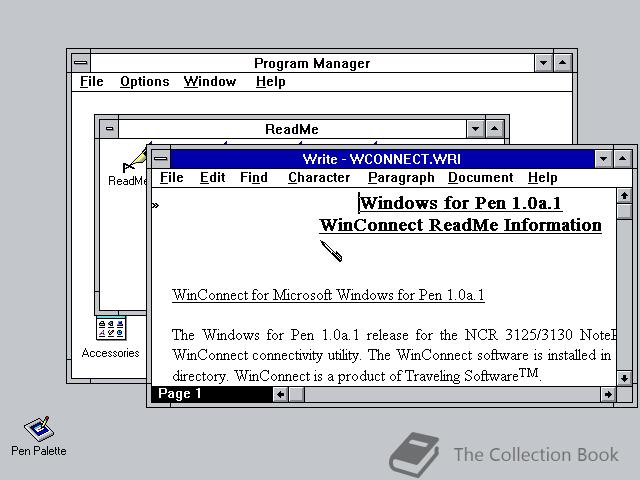Click Write horizontal scrollbar left arrow
This screenshot has width=640, height=480.
point(280,394)
